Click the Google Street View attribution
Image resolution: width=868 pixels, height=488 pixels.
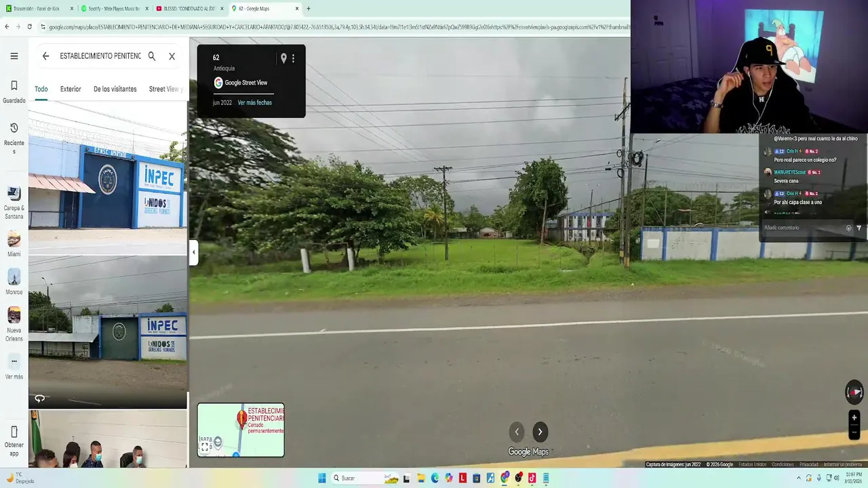(241, 83)
